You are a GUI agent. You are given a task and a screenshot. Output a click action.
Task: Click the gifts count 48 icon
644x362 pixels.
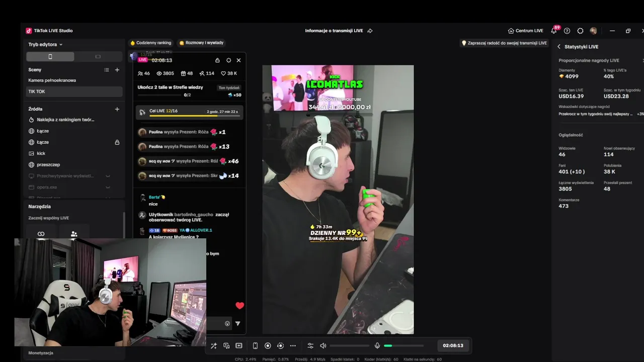183,73
